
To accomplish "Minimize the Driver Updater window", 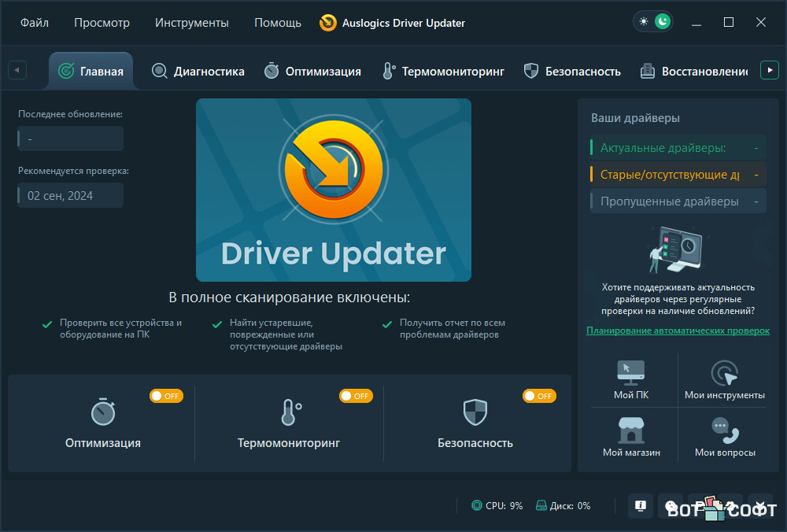I will pos(696,23).
